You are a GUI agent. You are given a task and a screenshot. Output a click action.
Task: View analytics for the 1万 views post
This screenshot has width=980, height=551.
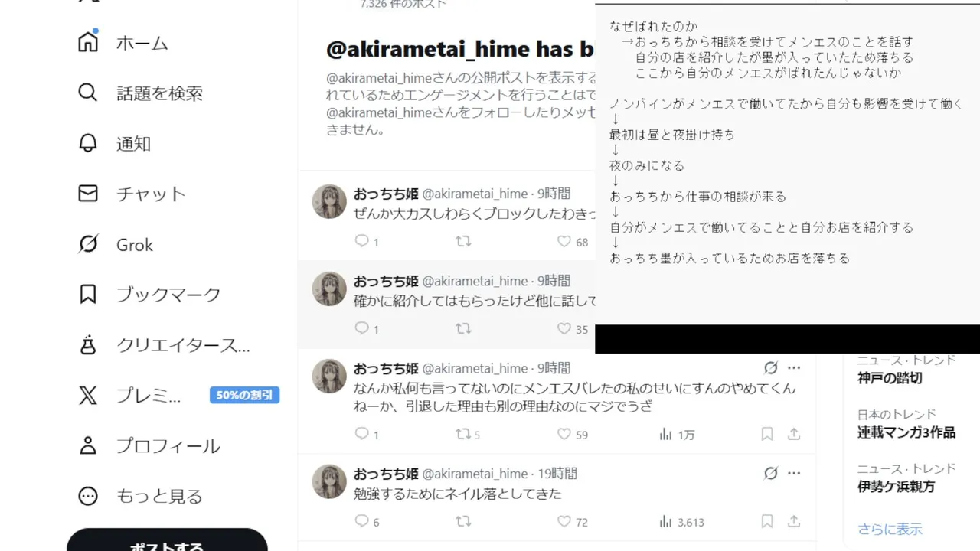[677, 435]
